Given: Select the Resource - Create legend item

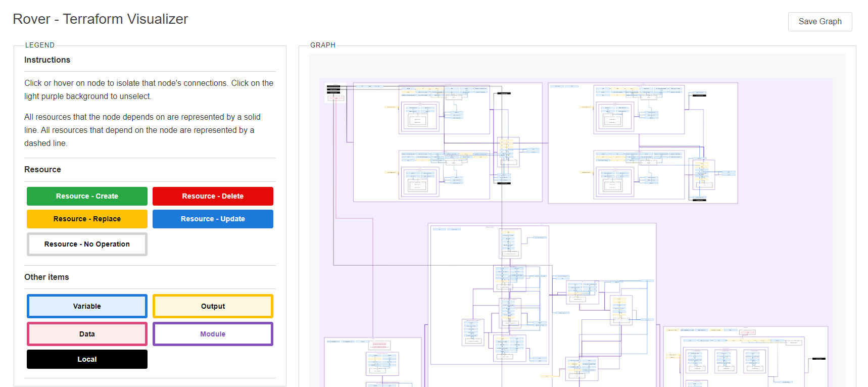Looking at the screenshot, I should (x=87, y=196).
